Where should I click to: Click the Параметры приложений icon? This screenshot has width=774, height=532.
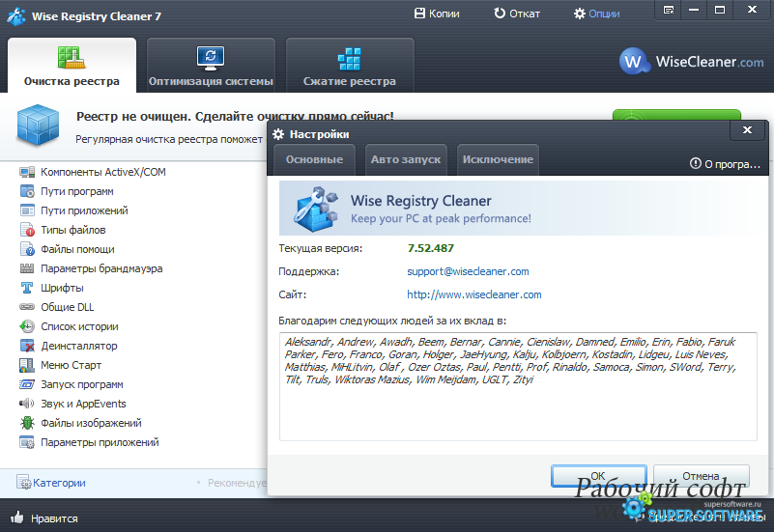[x=27, y=442]
